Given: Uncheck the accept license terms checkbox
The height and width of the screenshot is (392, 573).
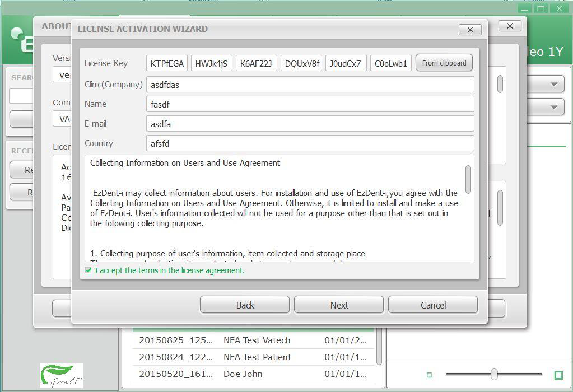Looking at the screenshot, I should pos(88,270).
